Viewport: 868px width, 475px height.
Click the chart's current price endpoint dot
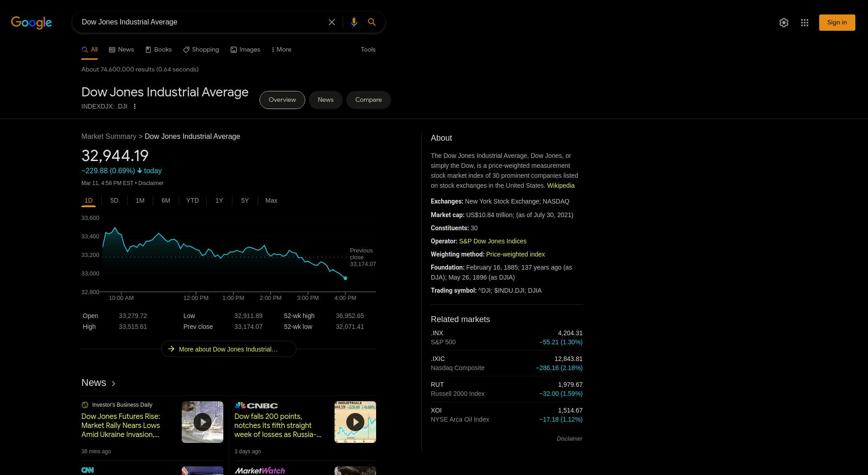coord(345,278)
